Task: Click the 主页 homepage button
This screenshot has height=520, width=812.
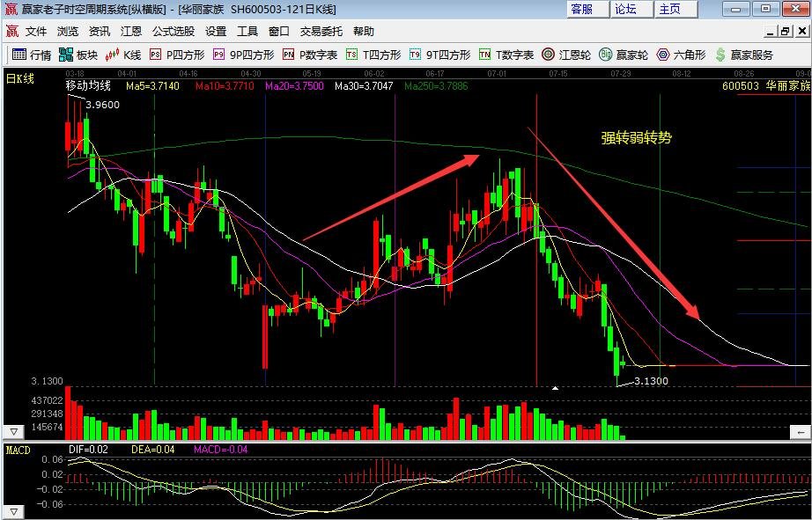Action: [x=676, y=9]
